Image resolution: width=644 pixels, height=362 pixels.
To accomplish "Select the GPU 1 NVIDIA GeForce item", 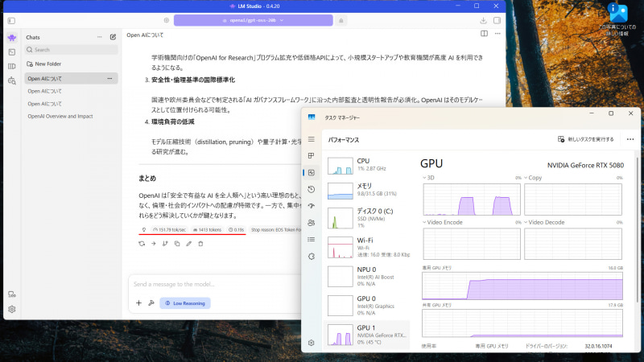I will (x=368, y=335).
